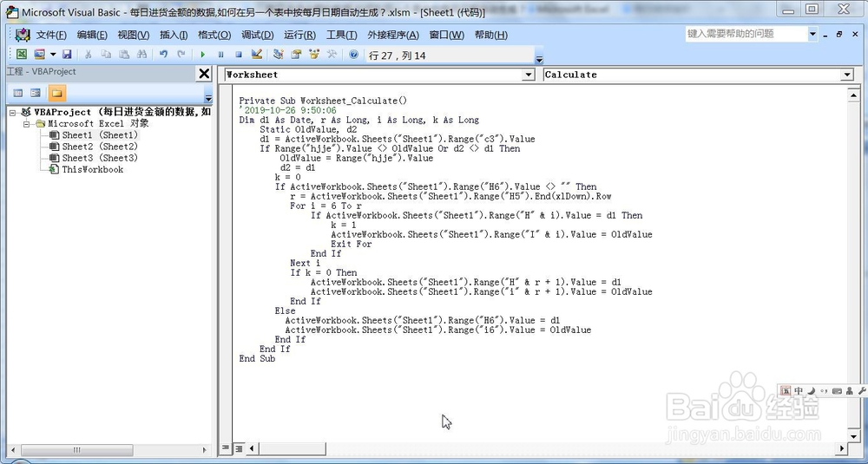Click code window vertical scrollbar down arrow

click(853, 435)
